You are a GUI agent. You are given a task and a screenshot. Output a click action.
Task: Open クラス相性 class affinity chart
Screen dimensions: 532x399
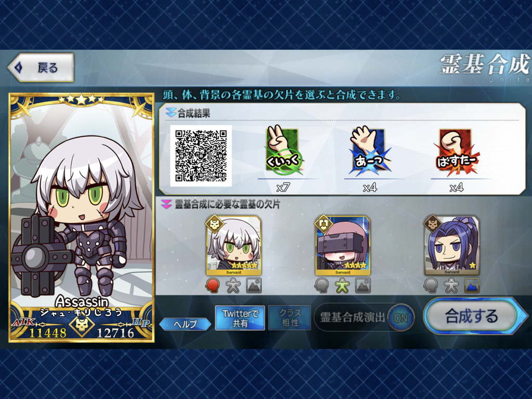pyautogui.click(x=290, y=318)
